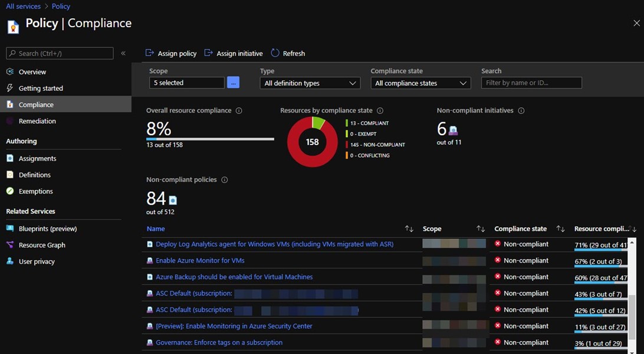644x354 pixels.
Task: Click the Filter by name or ID field
Action: pos(531,83)
